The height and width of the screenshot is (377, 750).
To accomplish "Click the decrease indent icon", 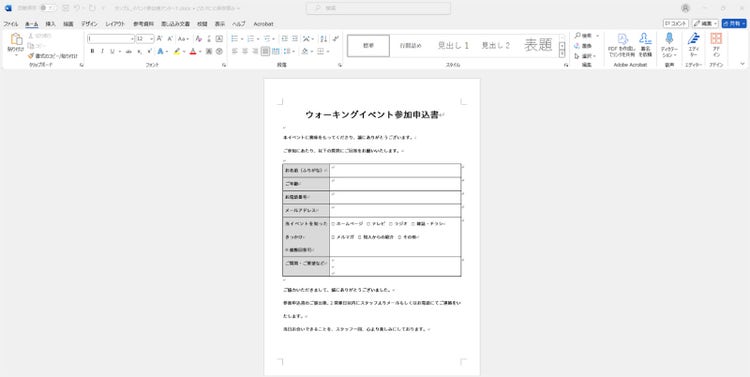I will (284, 39).
